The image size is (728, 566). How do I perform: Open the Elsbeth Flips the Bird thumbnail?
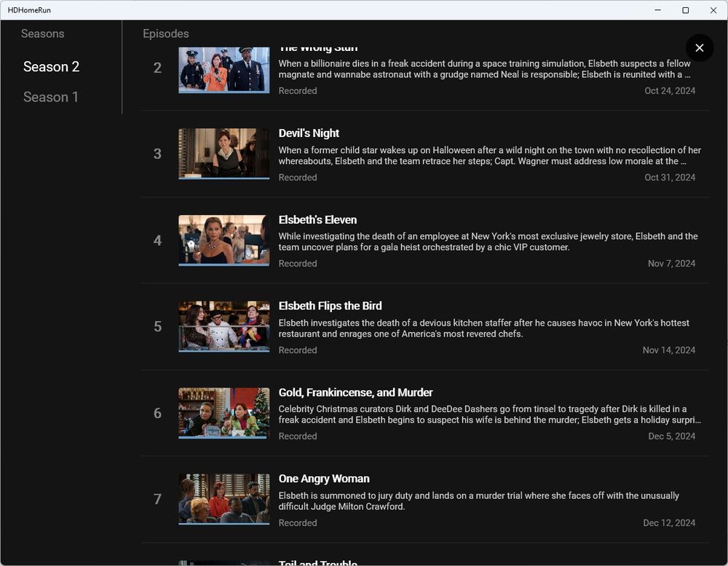pyautogui.click(x=223, y=326)
